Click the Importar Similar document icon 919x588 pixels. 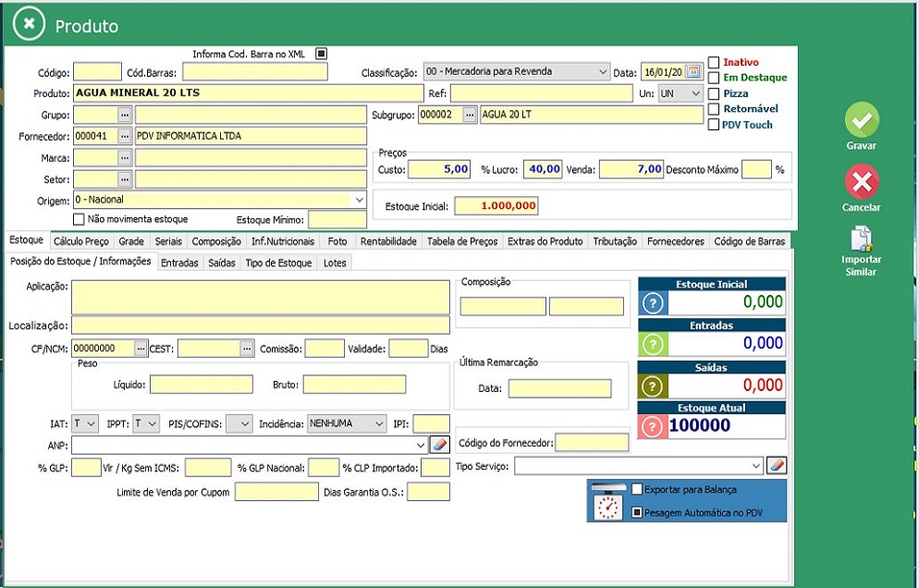click(862, 239)
